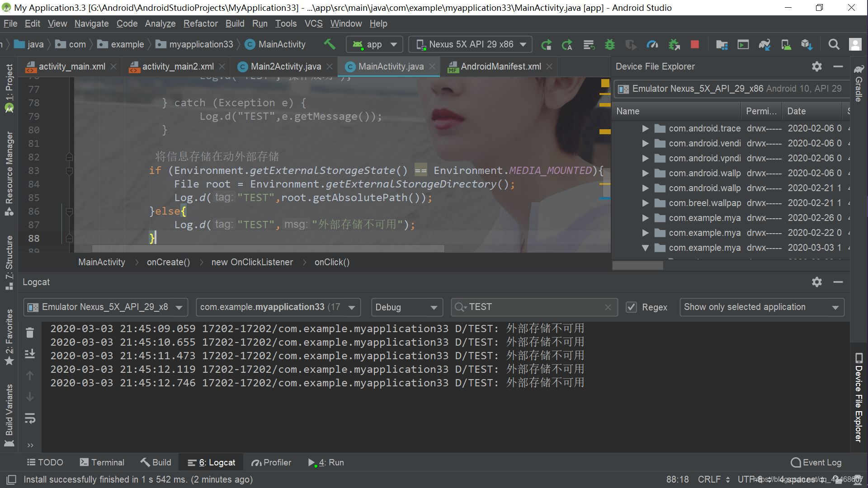The image size is (868, 488).
Task: Open the Event Log button
Action: [816, 462]
